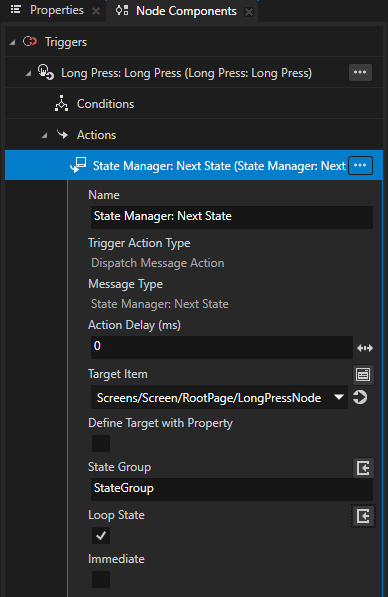Click the Actions arrow icon

62,134
